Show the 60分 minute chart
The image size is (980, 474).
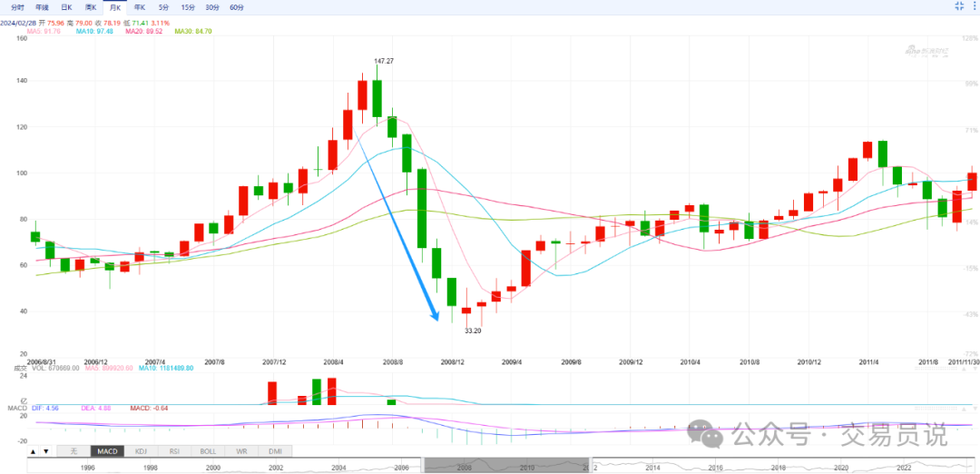point(237,7)
